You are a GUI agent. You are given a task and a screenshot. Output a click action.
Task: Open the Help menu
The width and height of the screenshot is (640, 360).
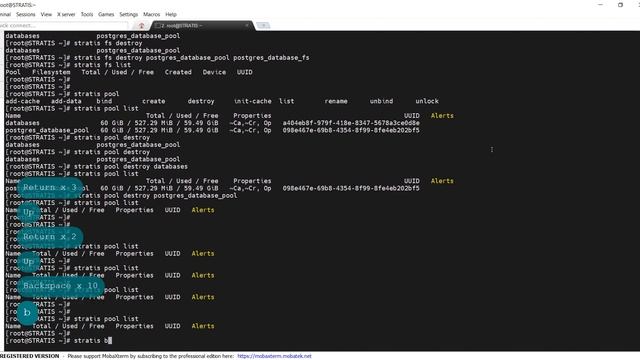(171, 14)
